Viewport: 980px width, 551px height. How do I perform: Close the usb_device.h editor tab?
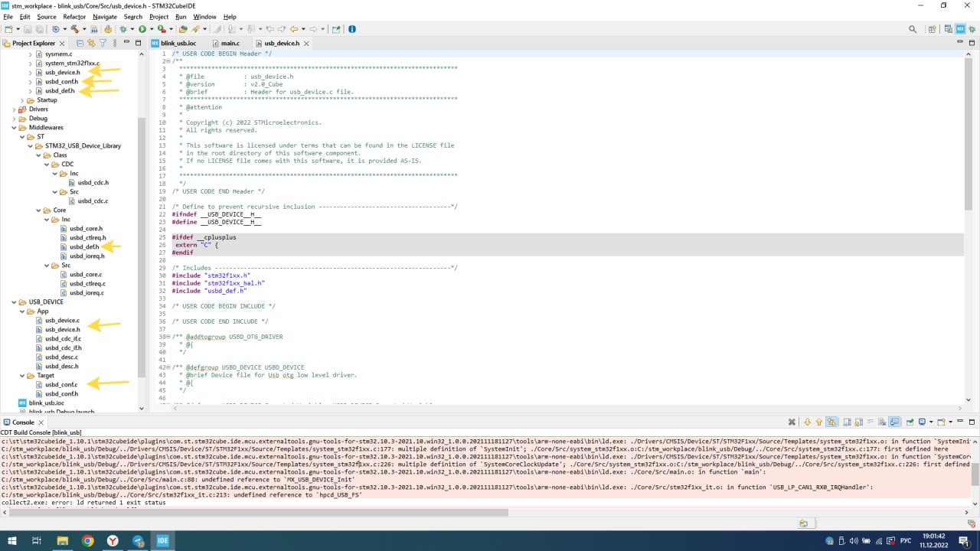click(x=307, y=44)
